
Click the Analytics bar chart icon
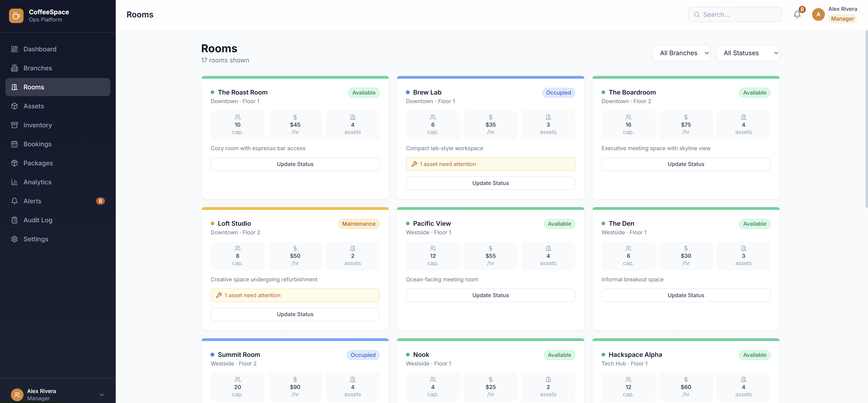point(14,182)
